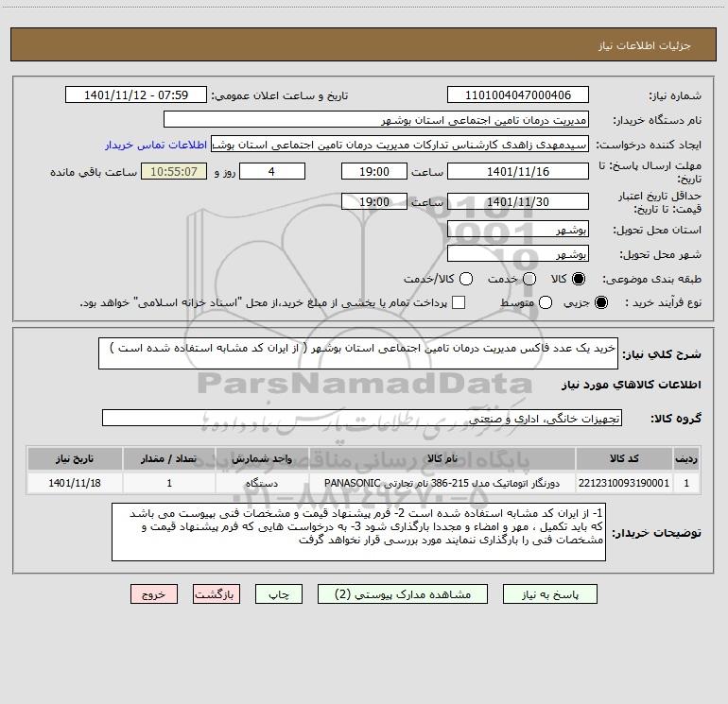This screenshot has height=704, width=728.
Task: Select the متوسط purchase type radio
Action: [546, 302]
